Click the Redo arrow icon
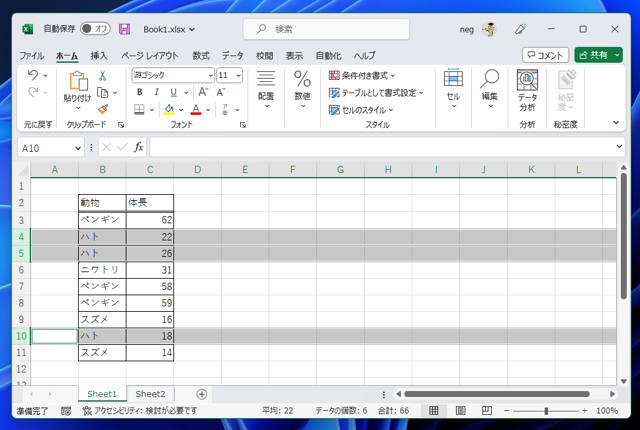Image resolution: width=640 pixels, height=430 pixels. tap(33, 92)
